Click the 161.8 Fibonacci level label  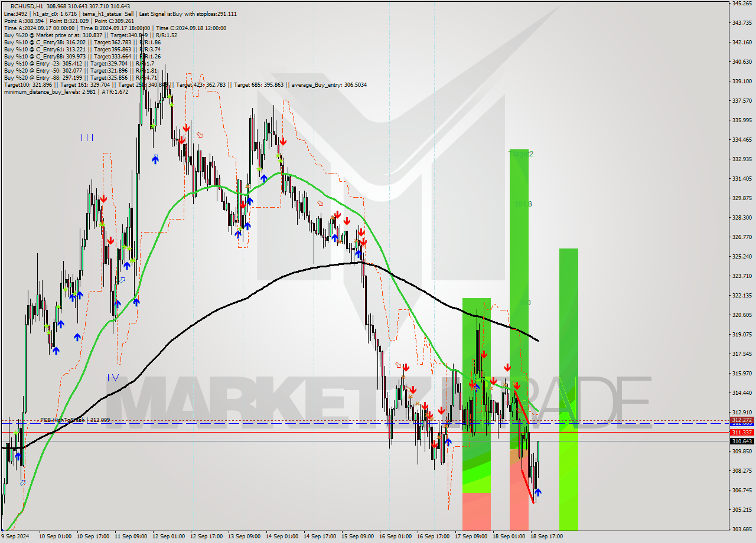523,204
